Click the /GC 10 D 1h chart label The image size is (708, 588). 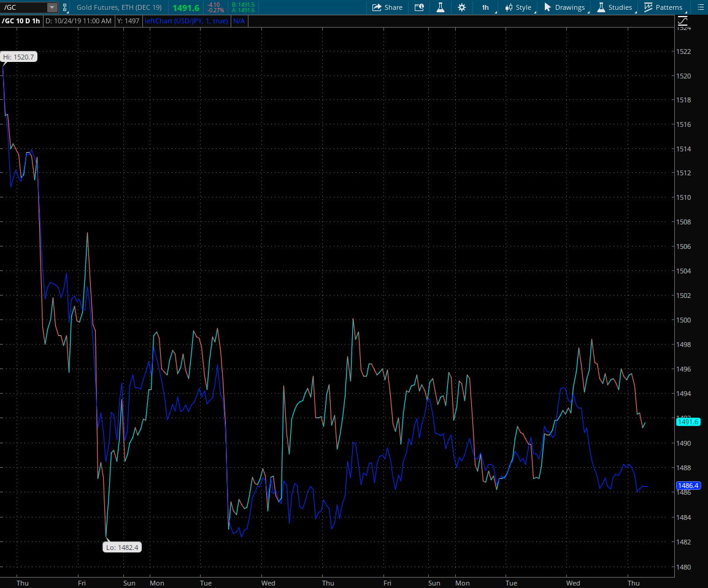click(x=21, y=21)
